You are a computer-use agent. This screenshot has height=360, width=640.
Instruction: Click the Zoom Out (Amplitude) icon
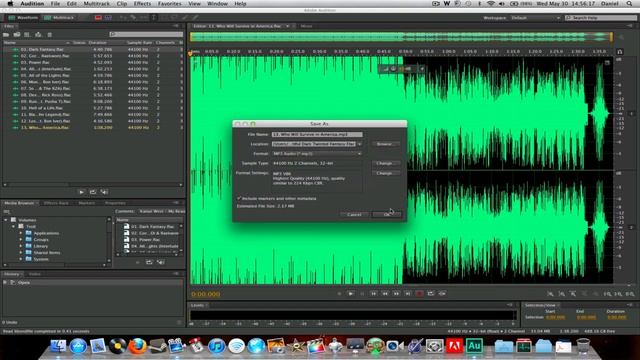click(x=562, y=294)
